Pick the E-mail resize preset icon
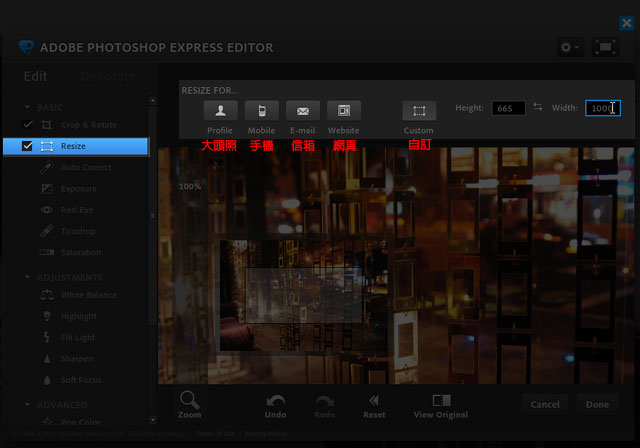This screenshot has width=640, height=448. [x=303, y=111]
